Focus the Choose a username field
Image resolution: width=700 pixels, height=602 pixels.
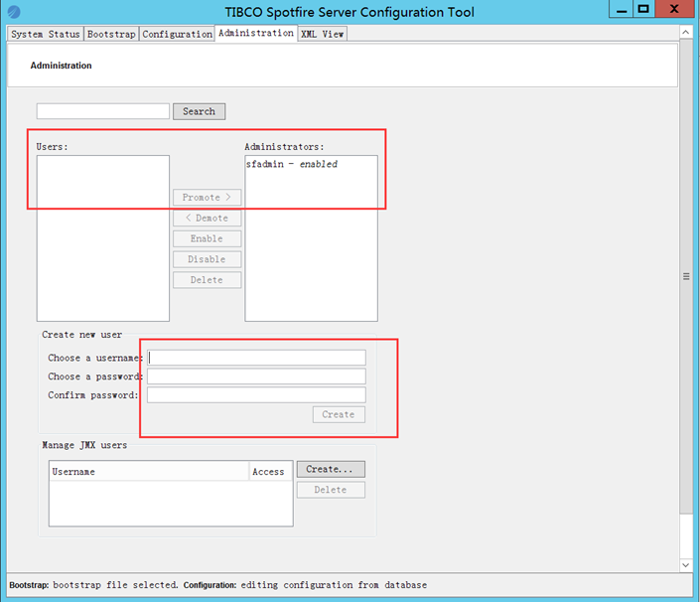(x=257, y=358)
